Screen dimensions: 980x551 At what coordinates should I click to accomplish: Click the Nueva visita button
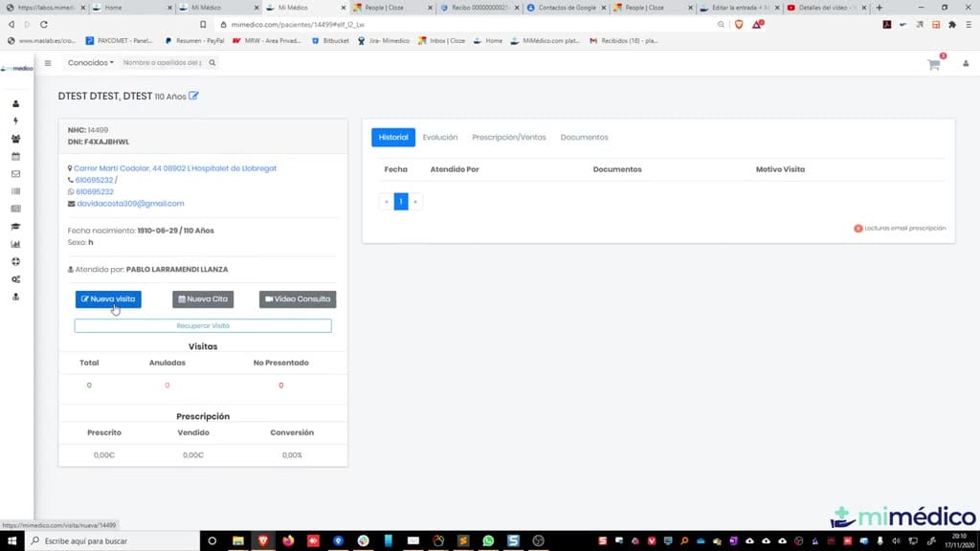click(x=108, y=299)
